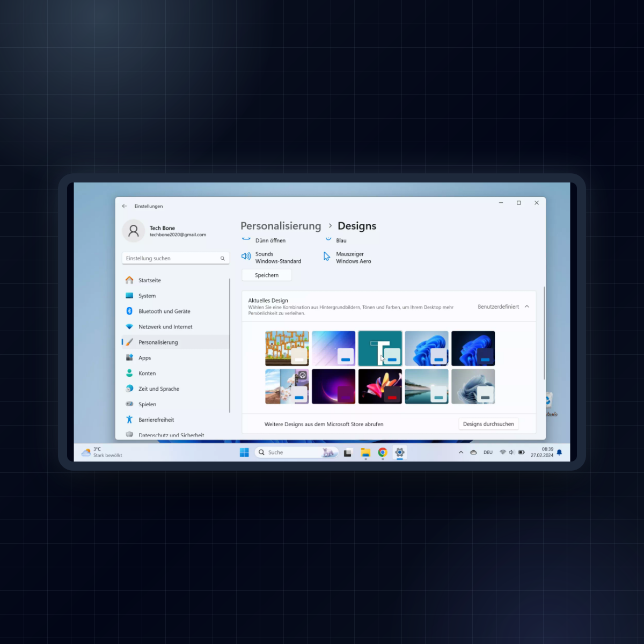This screenshot has width=644, height=644.
Task: Click the Netzwerk wifi icon in sidebar
Action: tap(129, 327)
